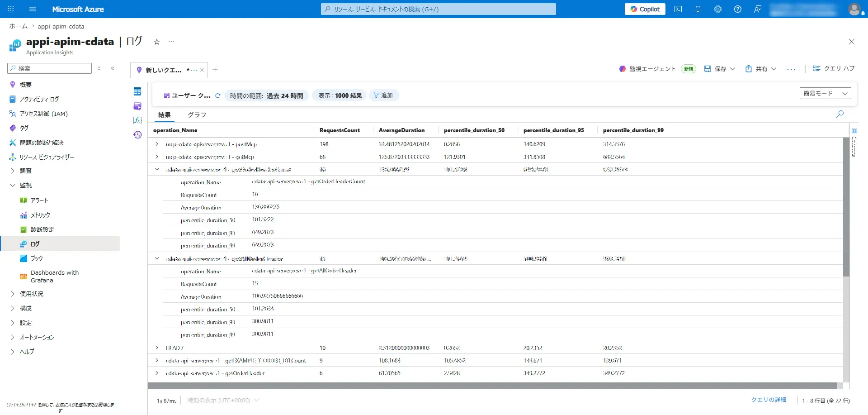Viewport: 868px width, 415px height.
Task: Open the help question mark menu
Action: tap(738, 9)
